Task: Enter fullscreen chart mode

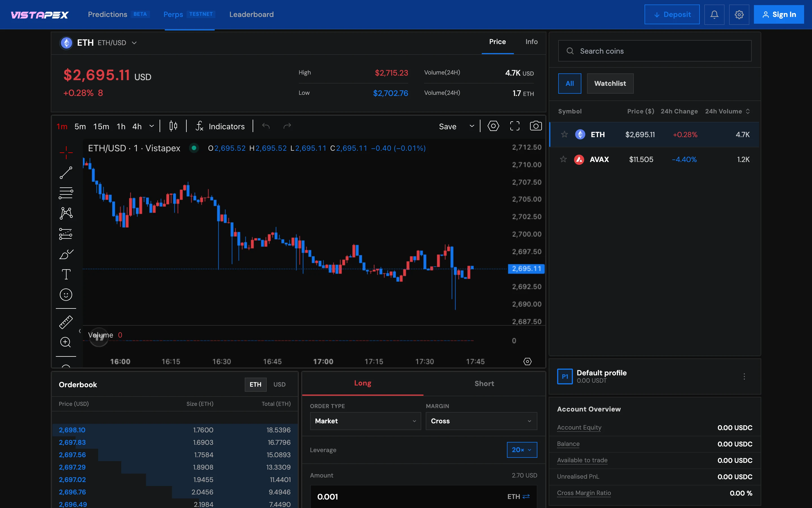Action: (515, 126)
